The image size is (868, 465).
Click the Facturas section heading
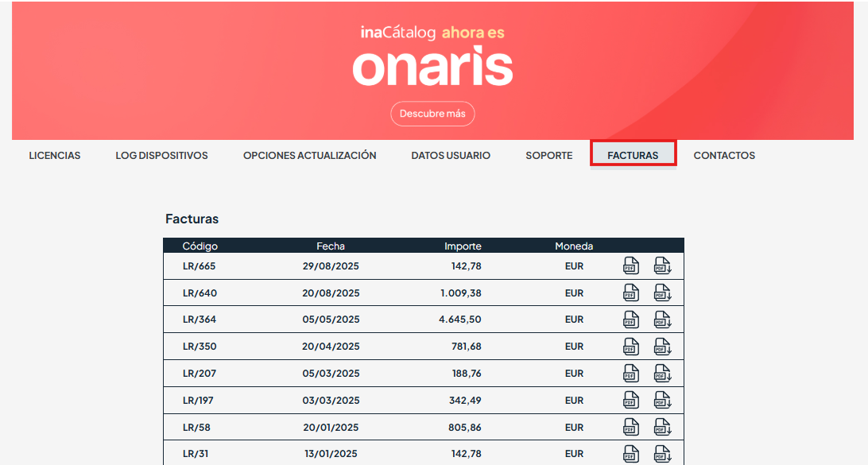pyautogui.click(x=192, y=219)
